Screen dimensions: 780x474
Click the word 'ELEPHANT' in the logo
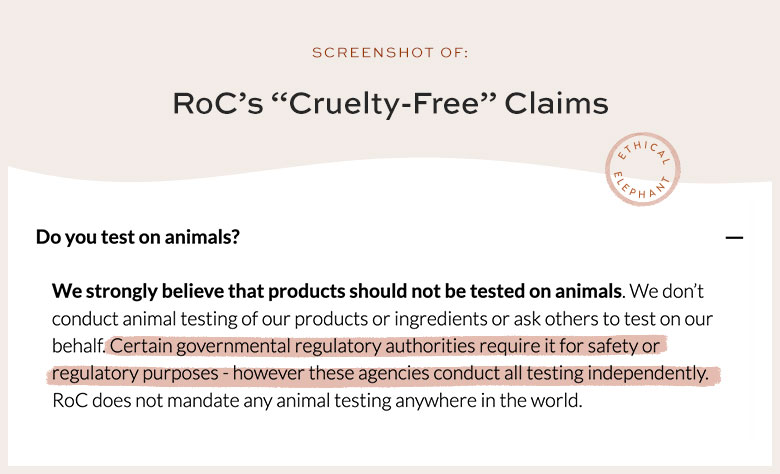point(641,186)
